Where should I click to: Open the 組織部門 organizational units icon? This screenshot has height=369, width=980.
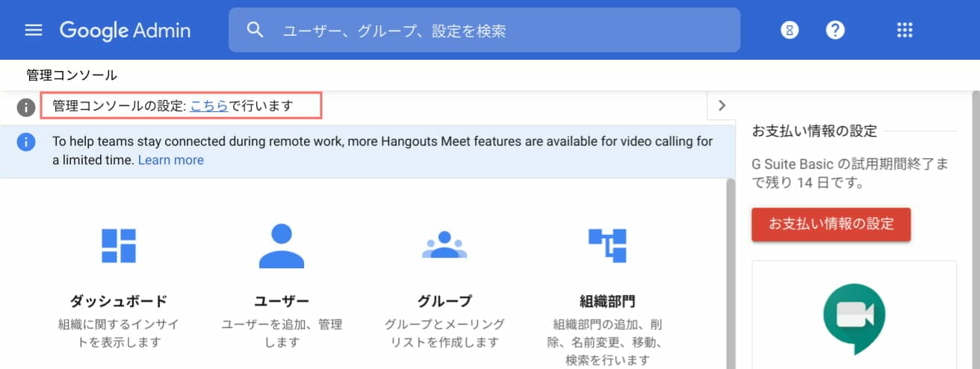click(x=607, y=246)
